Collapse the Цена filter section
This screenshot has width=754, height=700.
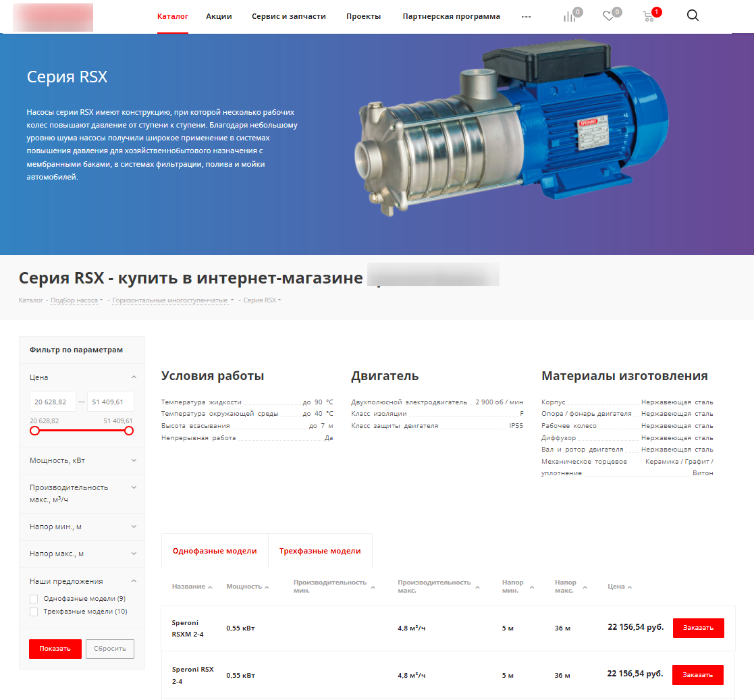134,377
